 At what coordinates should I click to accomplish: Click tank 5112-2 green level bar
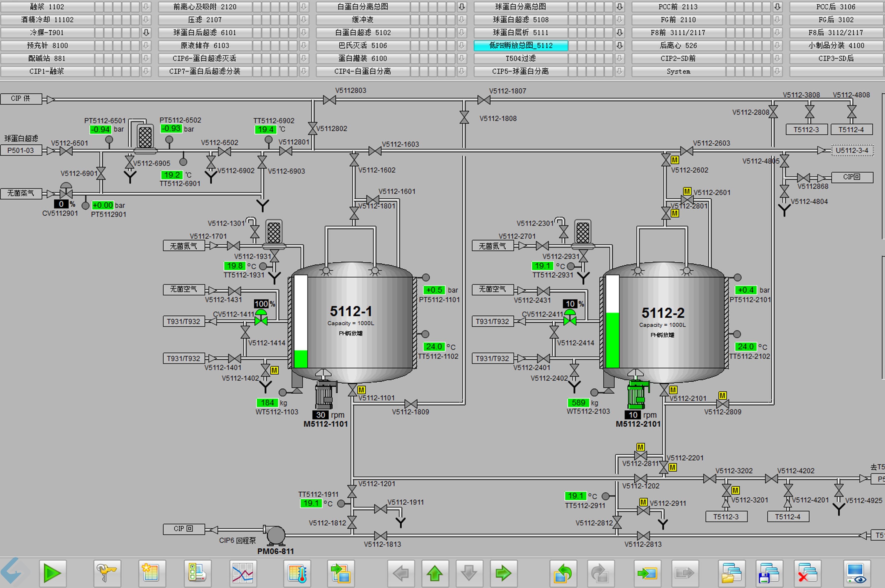(612, 340)
